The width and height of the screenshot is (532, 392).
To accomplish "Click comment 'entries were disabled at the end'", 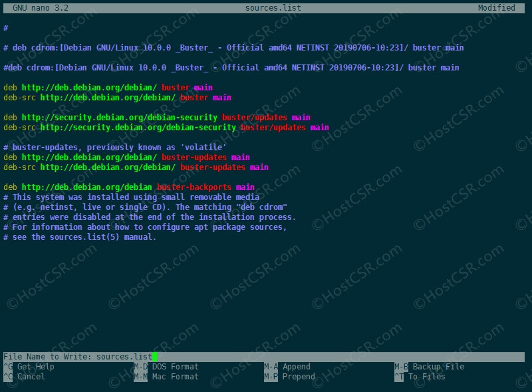I will (150, 217).
